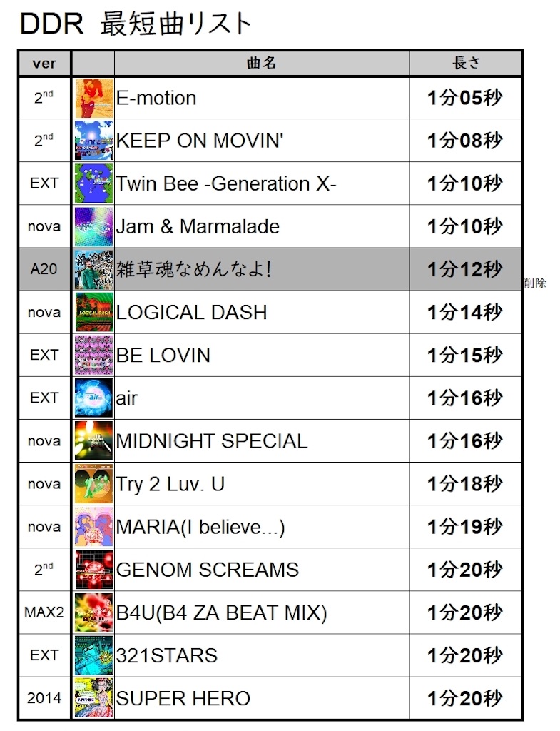Image resolution: width=560 pixels, height=731 pixels.
Task: Select the BE LOVIN song title
Action: (163, 356)
